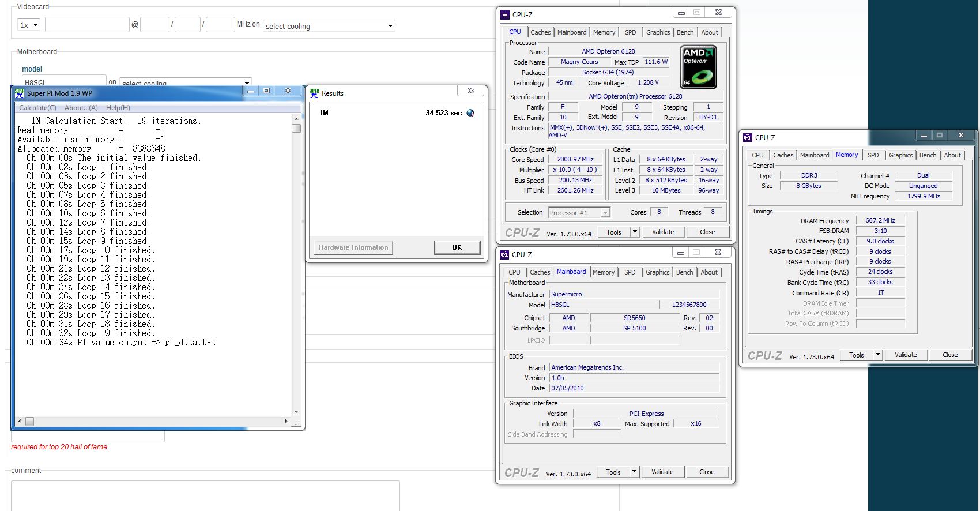
Task: Click the Super PI horizontal scrollbar thumb
Action: (x=29, y=422)
